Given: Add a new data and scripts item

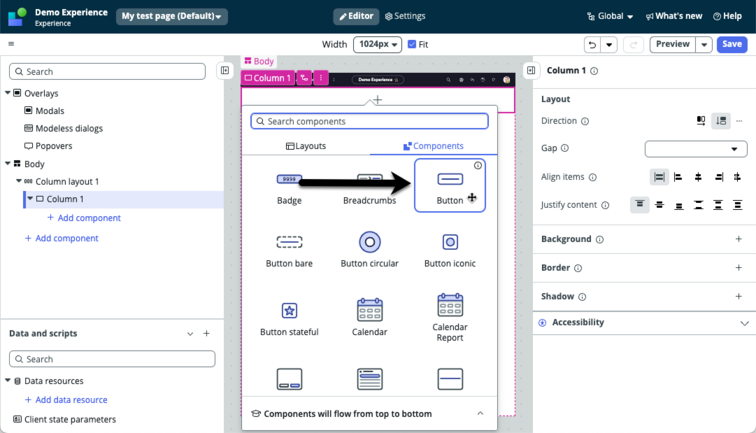Looking at the screenshot, I should pyautogui.click(x=206, y=333).
